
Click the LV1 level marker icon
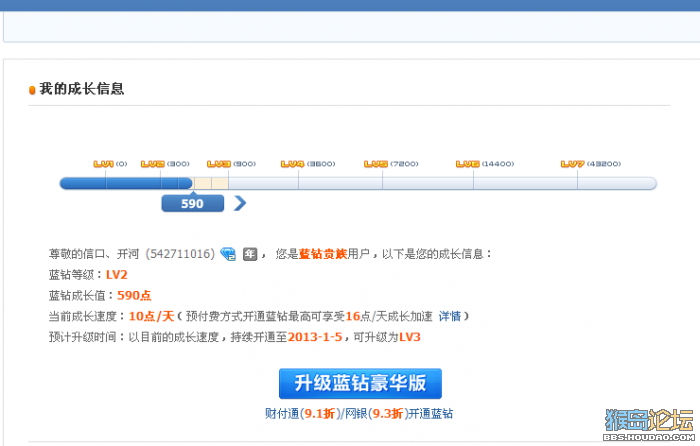(x=103, y=164)
